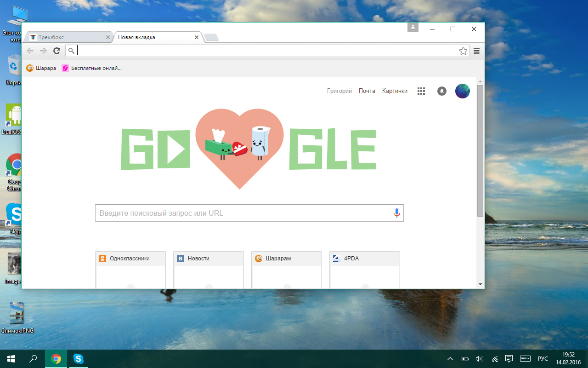Viewport: 588px width, 368px height.
Task: Click the scrollbar down arrow
Action: [x=481, y=284]
